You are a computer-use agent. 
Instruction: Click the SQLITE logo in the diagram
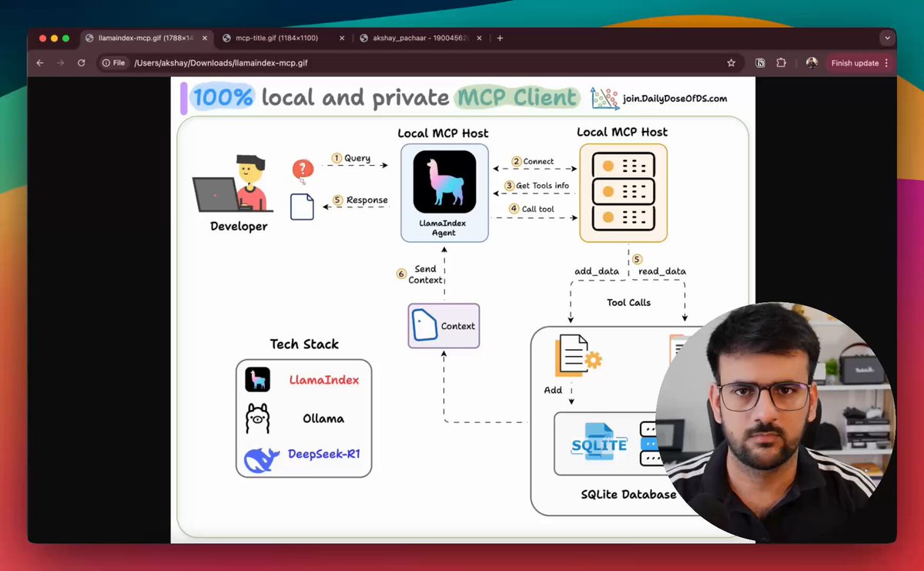click(x=599, y=442)
